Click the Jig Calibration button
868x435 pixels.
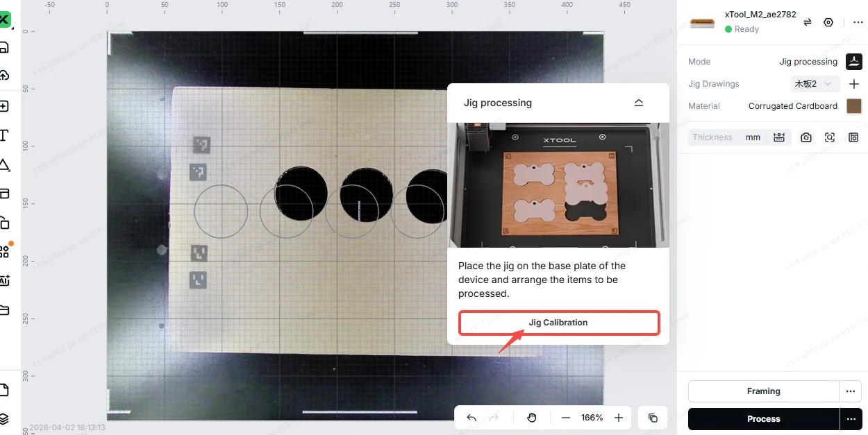558,323
